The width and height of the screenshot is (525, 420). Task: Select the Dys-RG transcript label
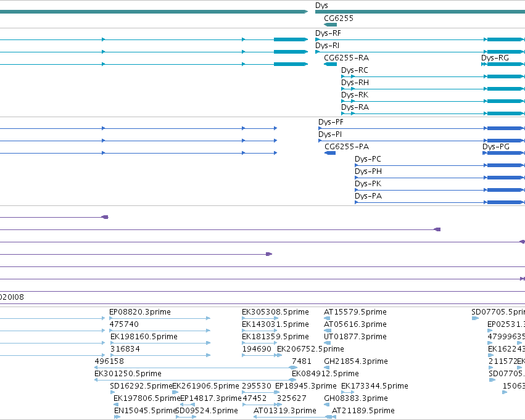(x=495, y=58)
